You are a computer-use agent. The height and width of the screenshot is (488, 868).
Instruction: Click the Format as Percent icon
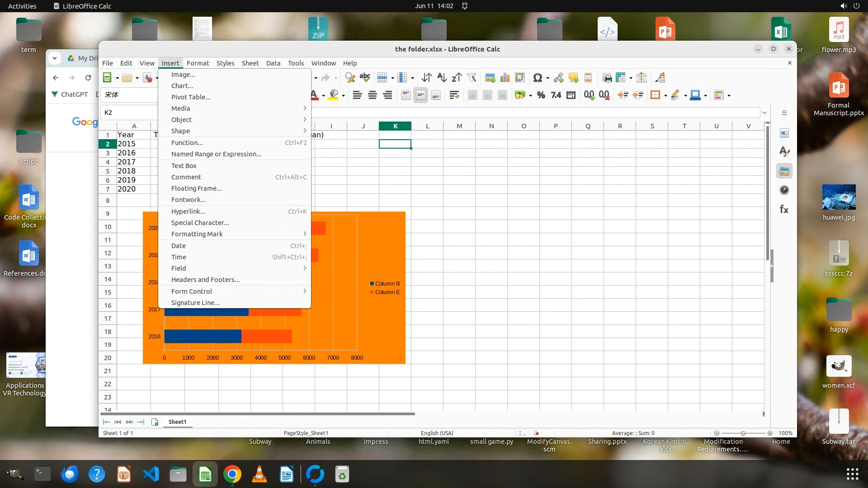(541, 95)
